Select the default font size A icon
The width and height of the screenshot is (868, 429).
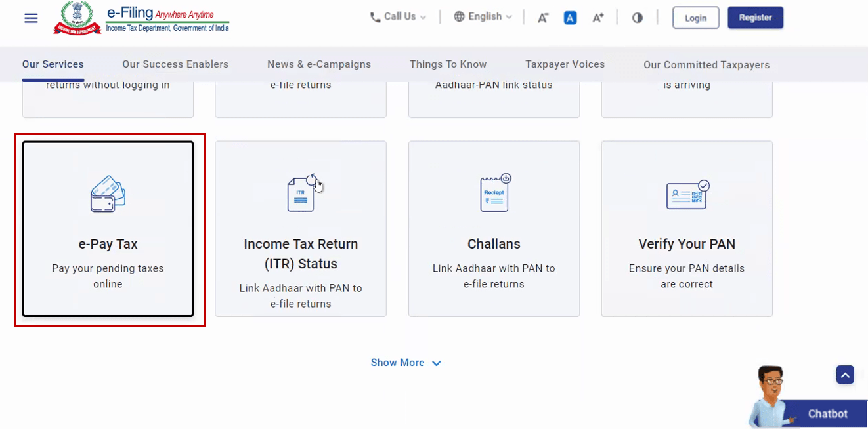click(571, 18)
